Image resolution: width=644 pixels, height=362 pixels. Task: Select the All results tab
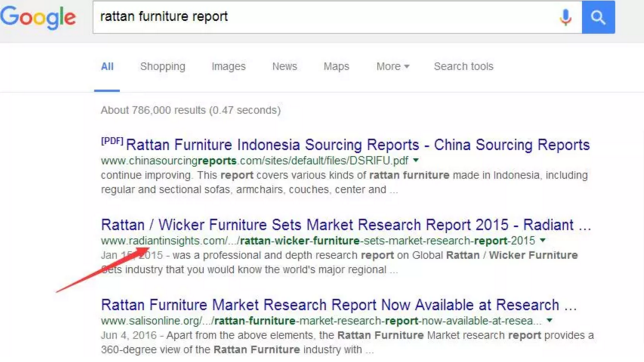[107, 67]
